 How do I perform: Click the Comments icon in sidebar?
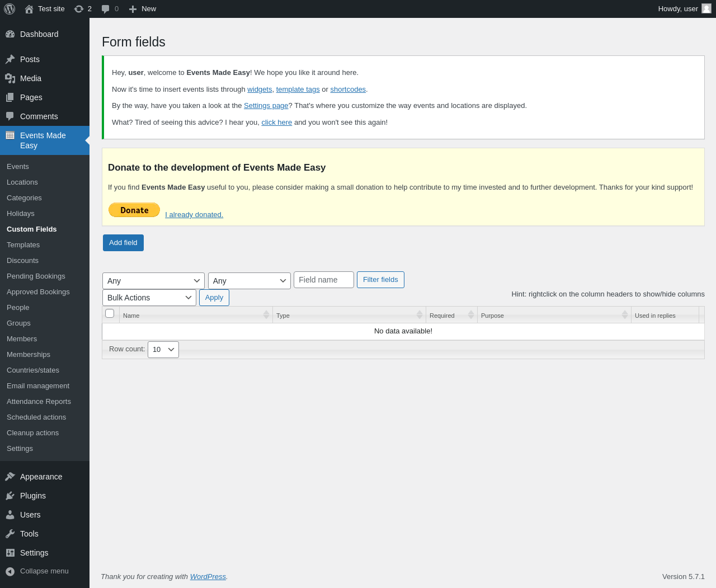click(x=10, y=116)
